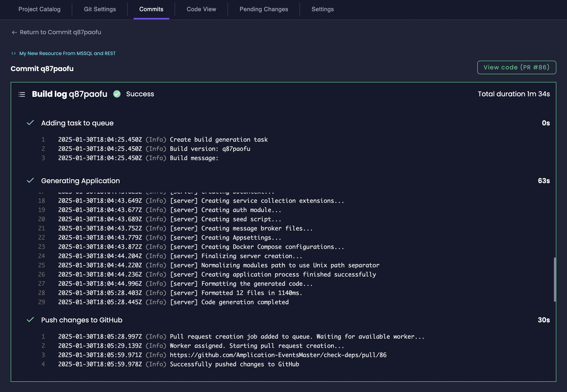The width and height of the screenshot is (567, 392).
Task: Collapse the Adding task to queue step
Action: tap(77, 123)
